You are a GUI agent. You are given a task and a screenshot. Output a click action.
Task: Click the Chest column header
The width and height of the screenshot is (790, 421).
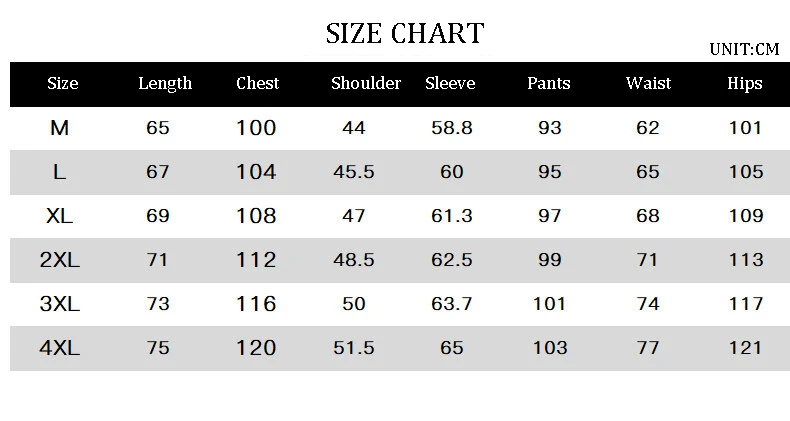click(x=257, y=84)
